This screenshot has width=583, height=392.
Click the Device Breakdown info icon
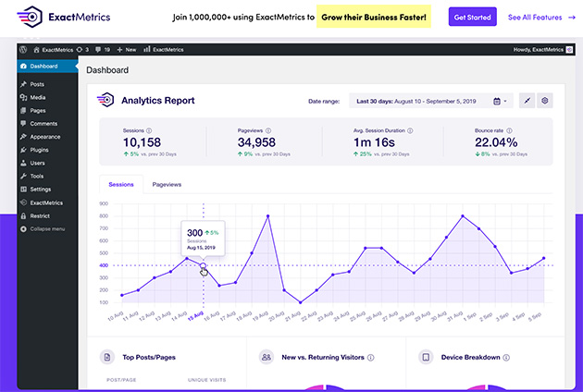[x=506, y=358]
